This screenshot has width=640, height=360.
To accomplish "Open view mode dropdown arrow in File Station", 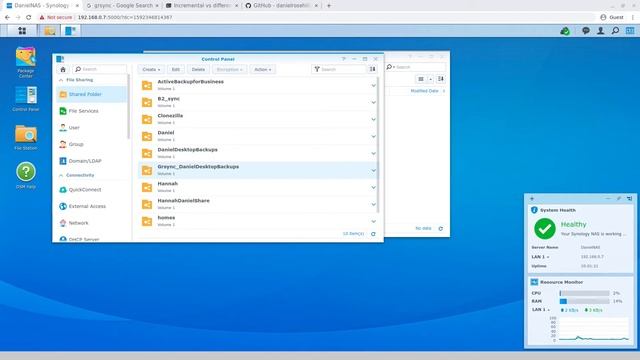I will (430, 79).
